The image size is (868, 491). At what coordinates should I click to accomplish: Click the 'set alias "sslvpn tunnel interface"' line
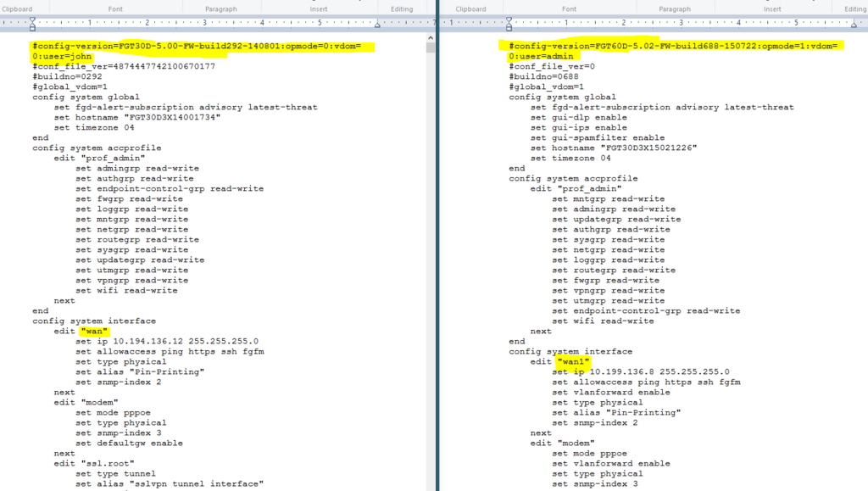click(170, 484)
